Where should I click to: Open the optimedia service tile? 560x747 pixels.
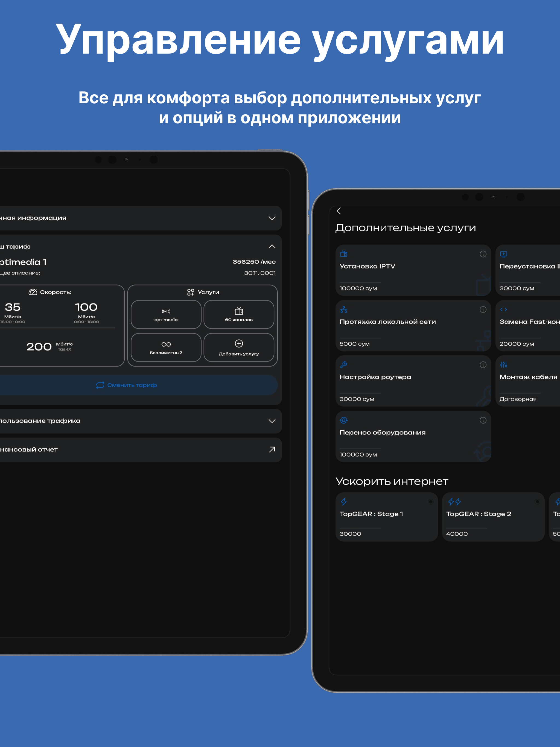pyautogui.click(x=166, y=314)
